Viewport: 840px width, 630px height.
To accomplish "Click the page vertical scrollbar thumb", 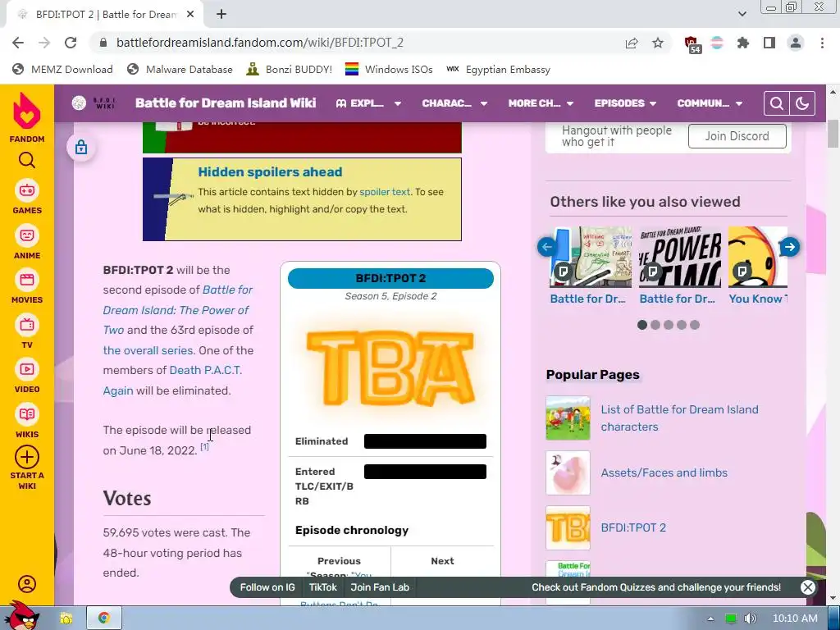I will click(833, 134).
